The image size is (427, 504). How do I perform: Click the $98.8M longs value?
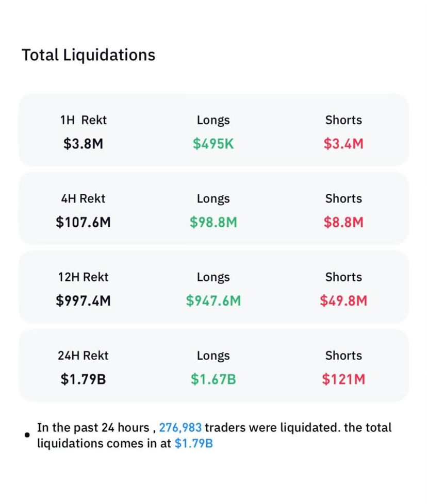(213, 222)
